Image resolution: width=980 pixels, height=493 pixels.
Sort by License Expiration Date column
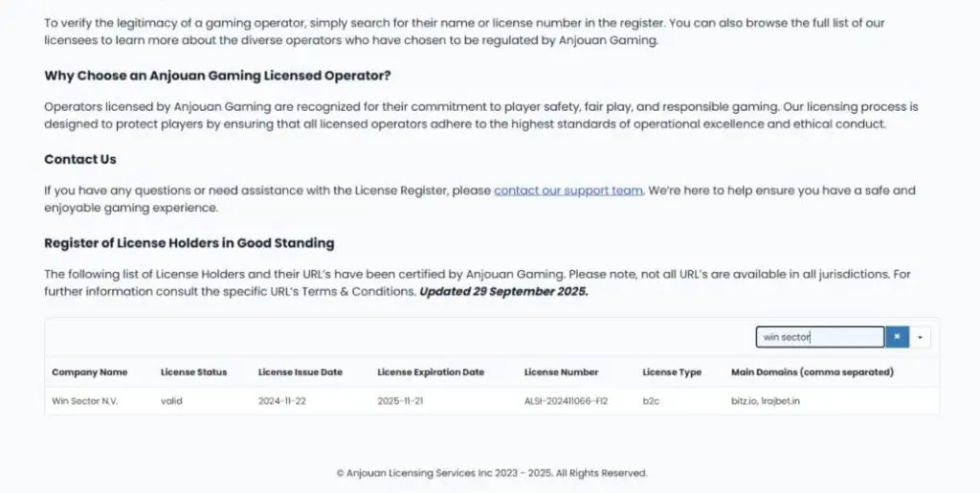coord(431,371)
